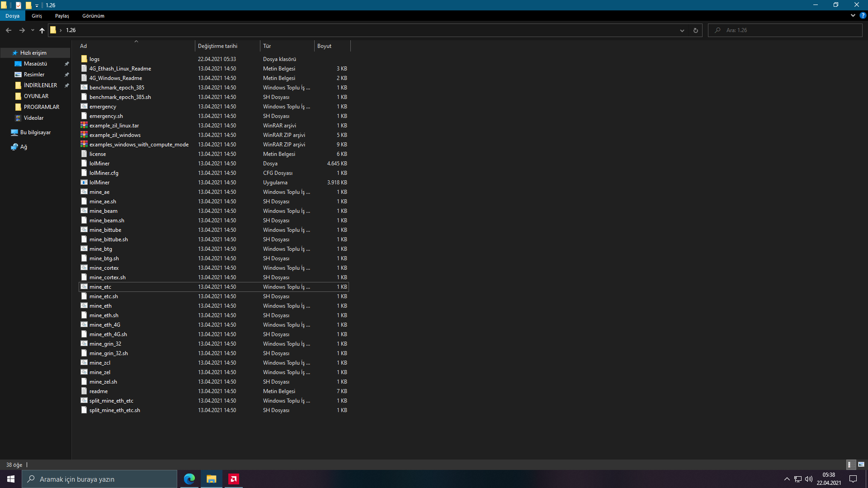Screen dimensions: 868x488
Task: Expand the ribbon with the chevron
Action: tap(853, 15)
